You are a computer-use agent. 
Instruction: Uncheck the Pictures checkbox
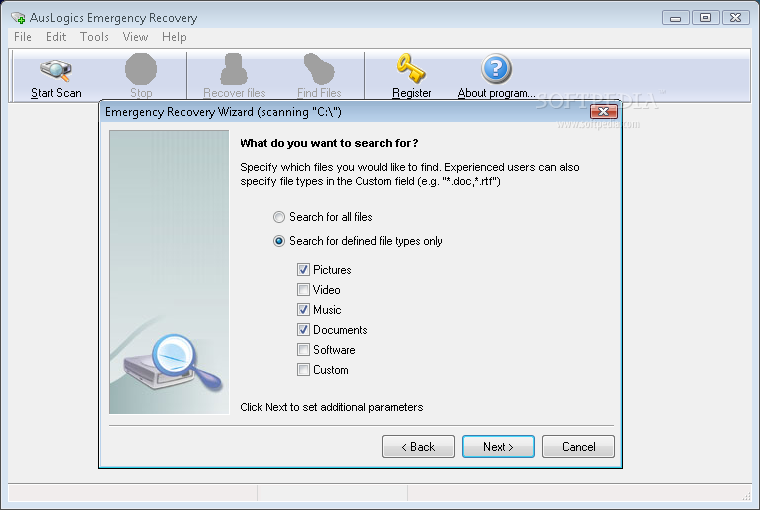click(303, 270)
